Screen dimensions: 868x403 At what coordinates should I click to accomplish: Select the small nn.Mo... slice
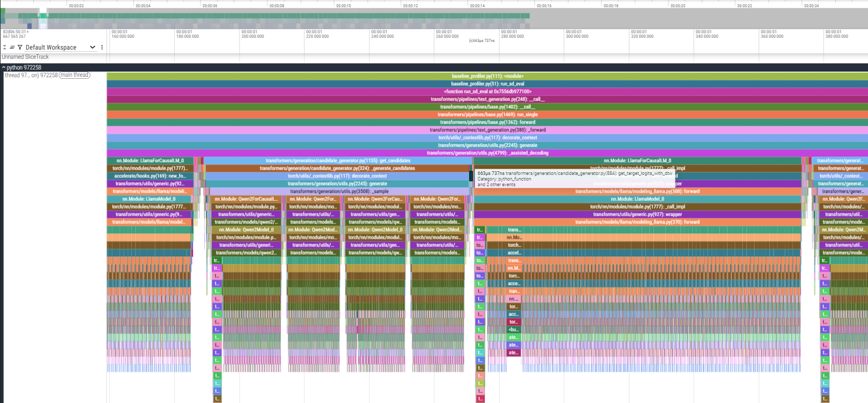514,237
